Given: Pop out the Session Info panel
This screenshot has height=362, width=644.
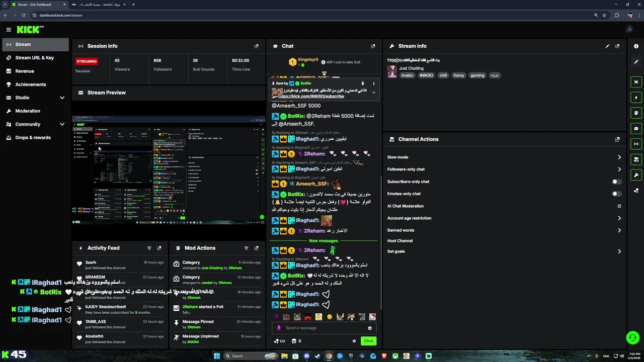Looking at the screenshot, I should point(256,46).
